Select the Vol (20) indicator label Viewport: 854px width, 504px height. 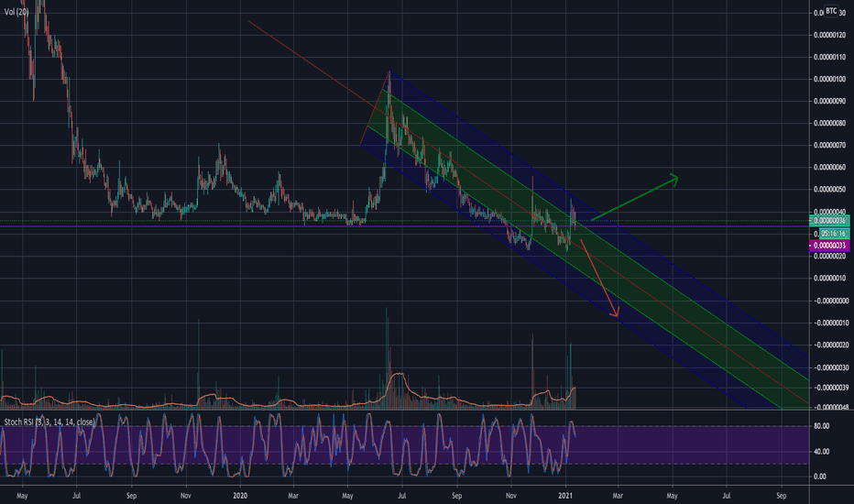point(16,11)
